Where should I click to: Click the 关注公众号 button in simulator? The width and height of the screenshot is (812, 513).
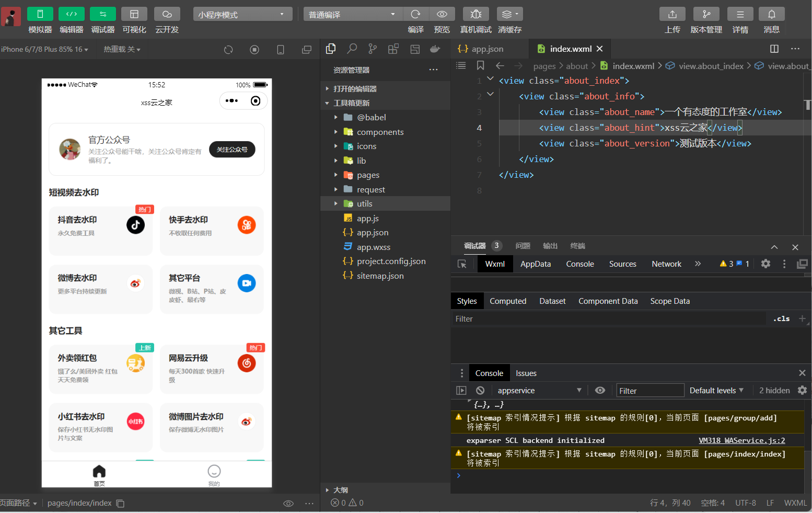point(232,150)
